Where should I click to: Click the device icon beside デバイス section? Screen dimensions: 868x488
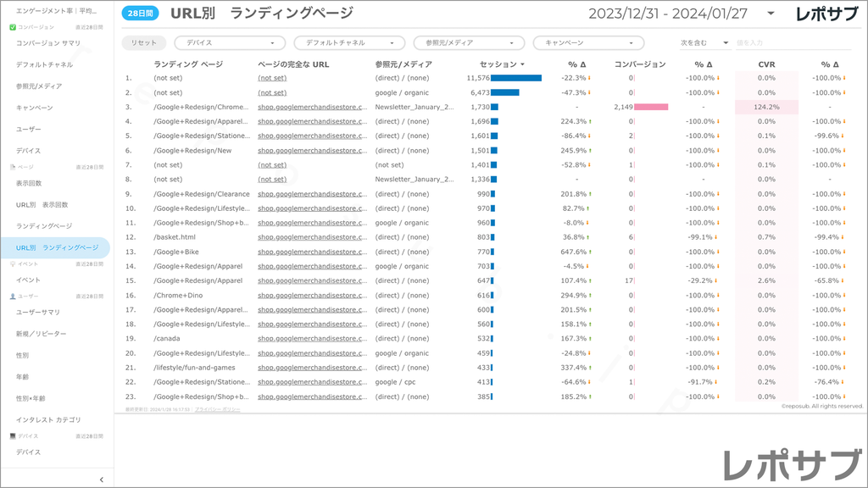(x=13, y=435)
